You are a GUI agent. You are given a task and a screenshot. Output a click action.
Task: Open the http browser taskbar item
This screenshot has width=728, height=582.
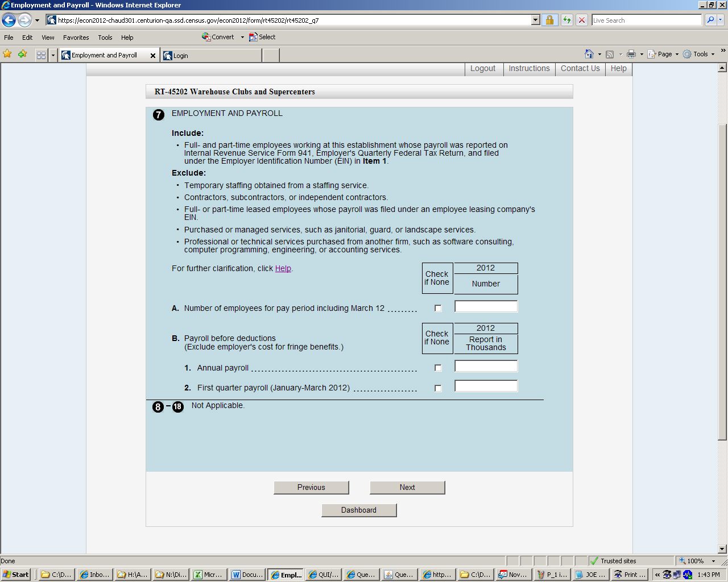[437, 575]
